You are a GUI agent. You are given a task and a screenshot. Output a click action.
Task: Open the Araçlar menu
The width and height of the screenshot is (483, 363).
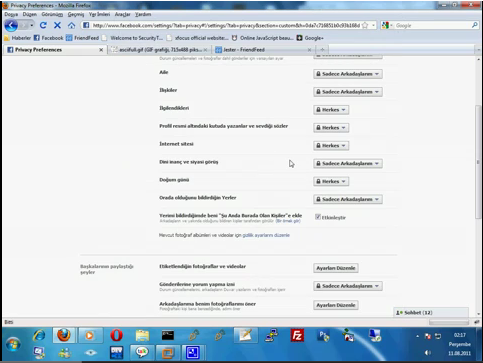click(x=123, y=14)
